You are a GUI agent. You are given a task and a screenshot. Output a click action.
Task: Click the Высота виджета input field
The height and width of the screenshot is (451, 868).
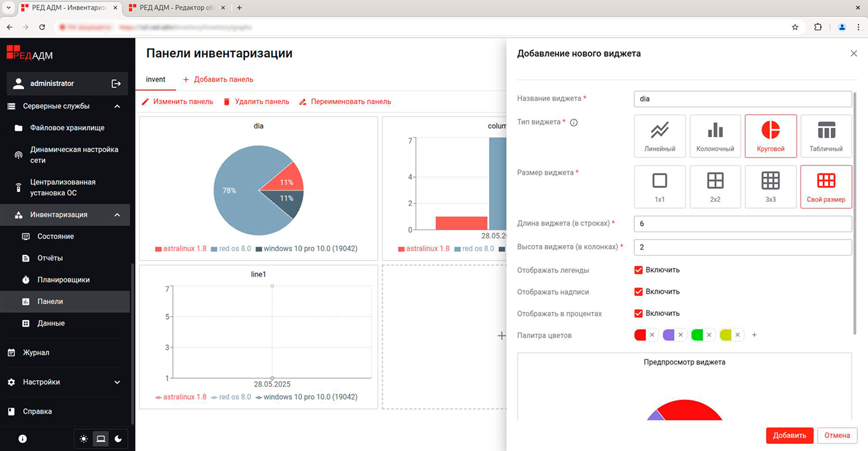(x=743, y=247)
